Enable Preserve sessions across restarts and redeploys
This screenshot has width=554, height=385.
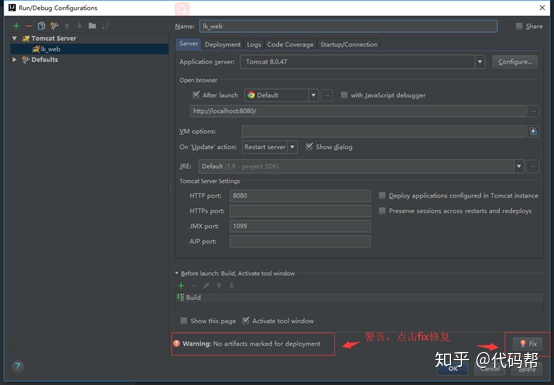(382, 211)
